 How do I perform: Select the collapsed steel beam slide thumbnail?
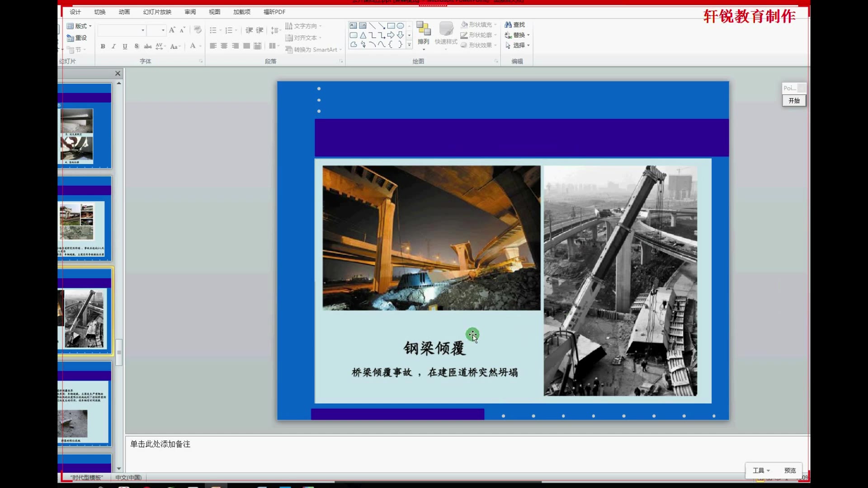click(85, 311)
